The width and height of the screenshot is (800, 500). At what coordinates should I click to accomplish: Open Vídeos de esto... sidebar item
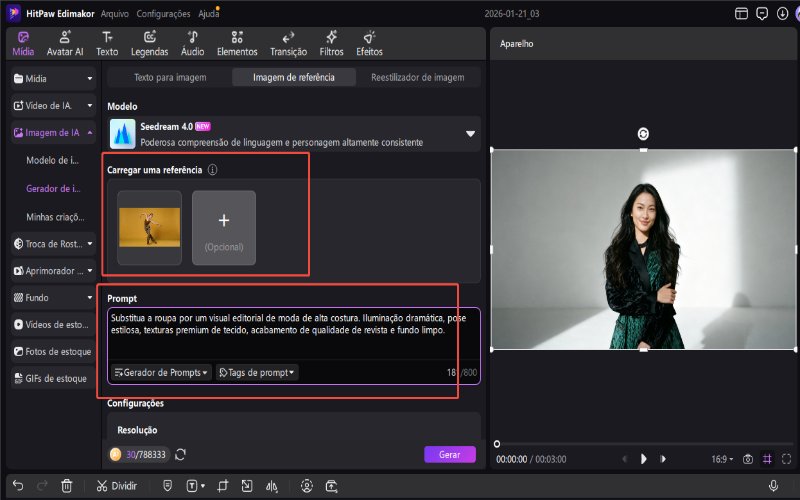(x=53, y=324)
